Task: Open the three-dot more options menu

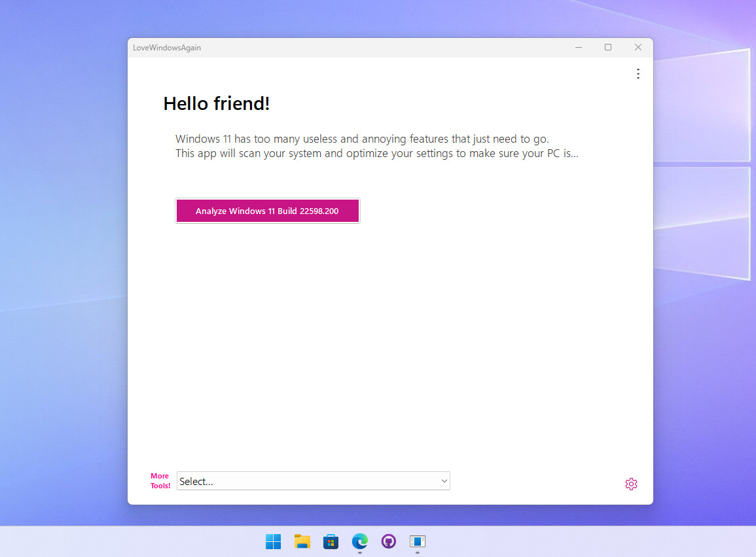Action: point(638,74)
